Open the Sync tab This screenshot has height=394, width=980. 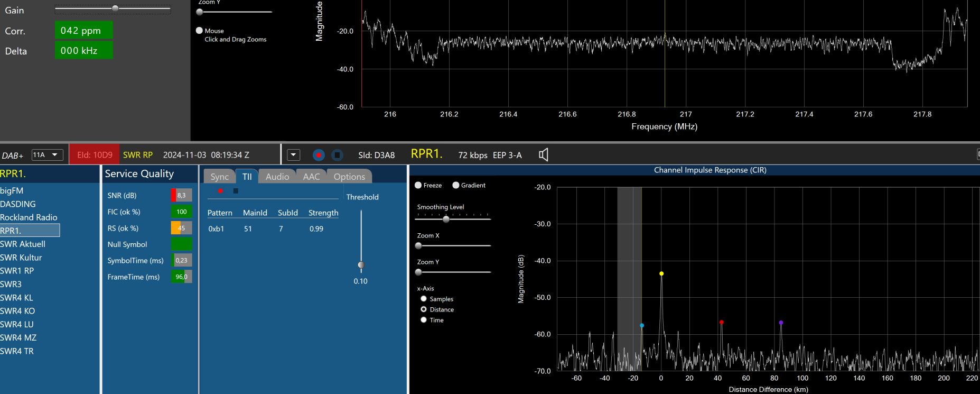219,177
